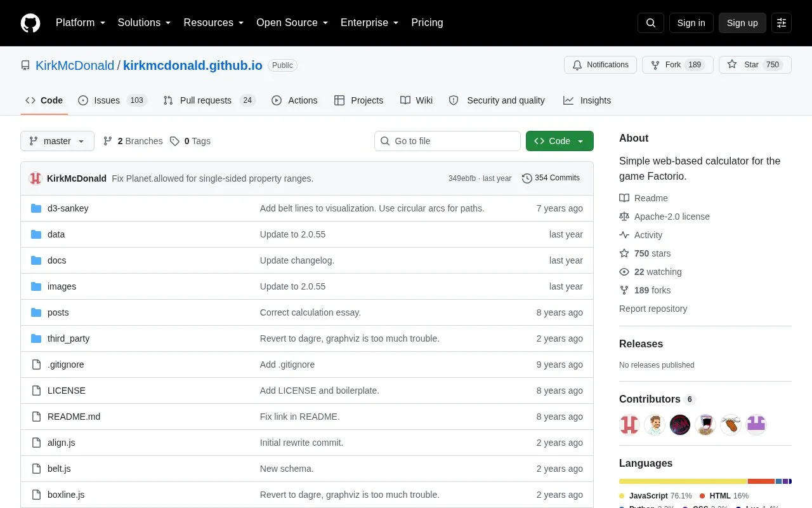Image resolution: width=812 pixels, height=508 pixels.
Task: Focus the Go to file field
Action: [x=447, y=141]
